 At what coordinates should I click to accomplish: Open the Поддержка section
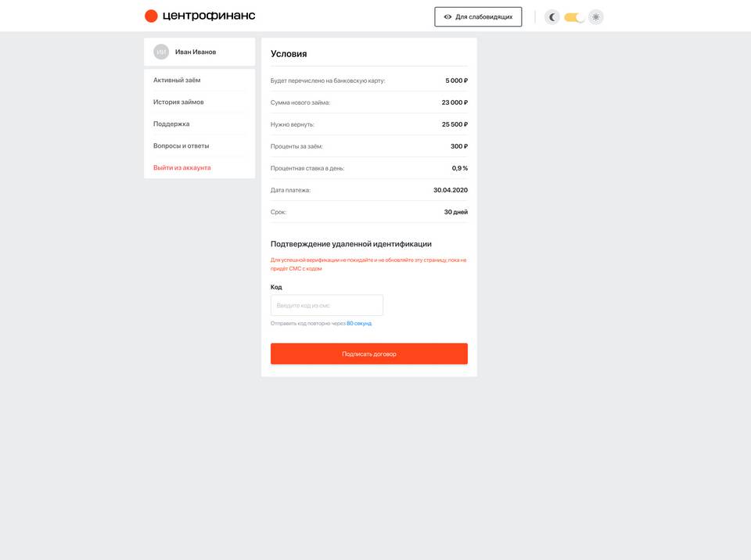(171, 124)
